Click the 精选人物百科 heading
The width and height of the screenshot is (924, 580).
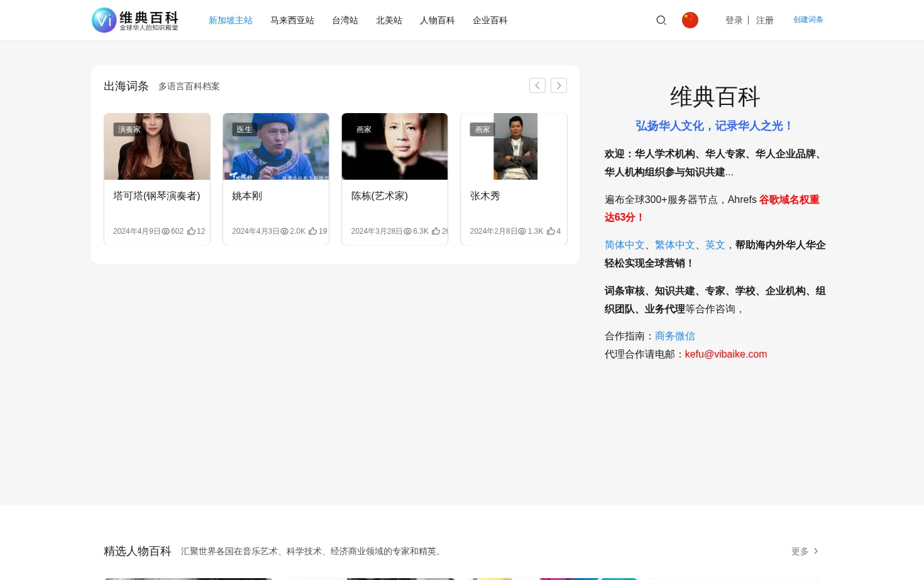tap(138, 551)
